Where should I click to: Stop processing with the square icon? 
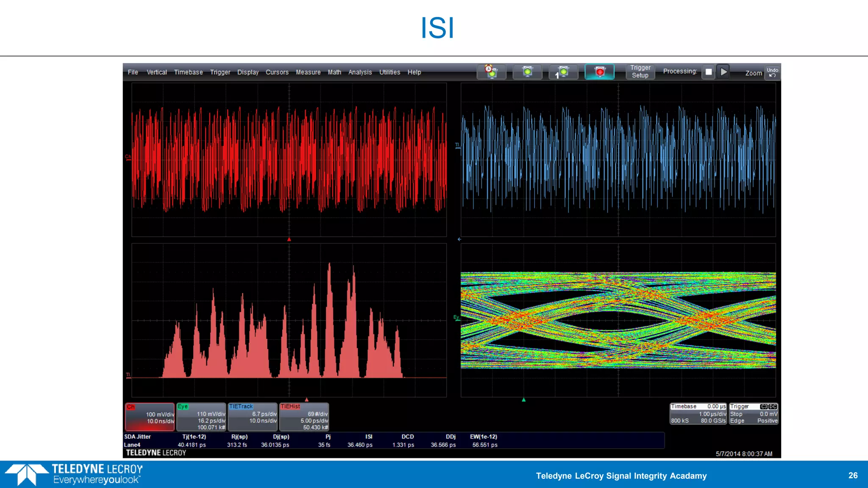pyautogui.click(x=708, y=72)
